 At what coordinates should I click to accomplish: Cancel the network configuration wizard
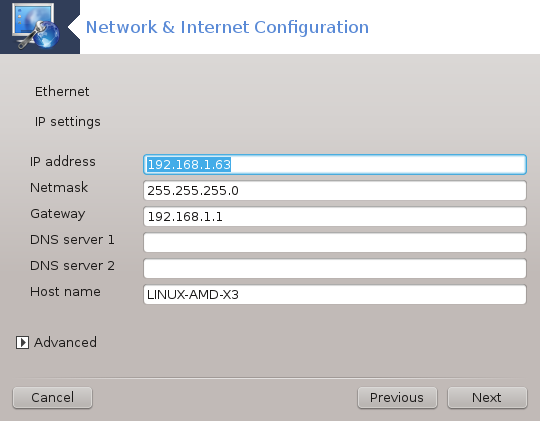pyautogui.click(x=52, y=398)
